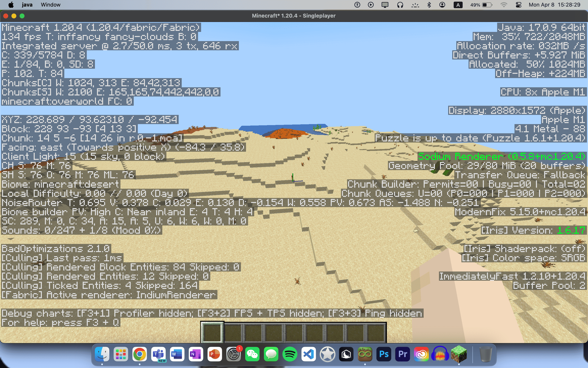Viewport: 588px width, 368px height.
Task: Open Microsoft Word from the Dock
Action: 177,354
